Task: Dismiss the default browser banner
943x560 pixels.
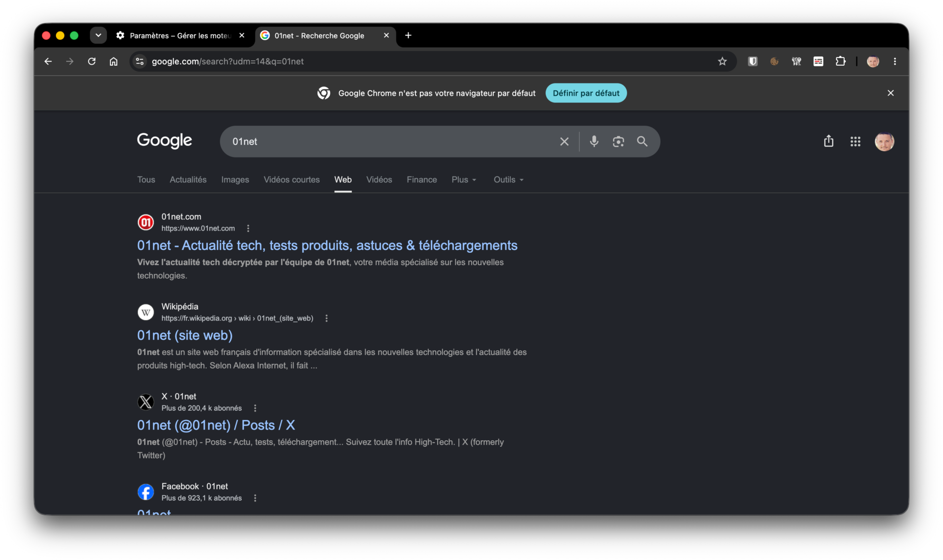Action: point(890,93)
